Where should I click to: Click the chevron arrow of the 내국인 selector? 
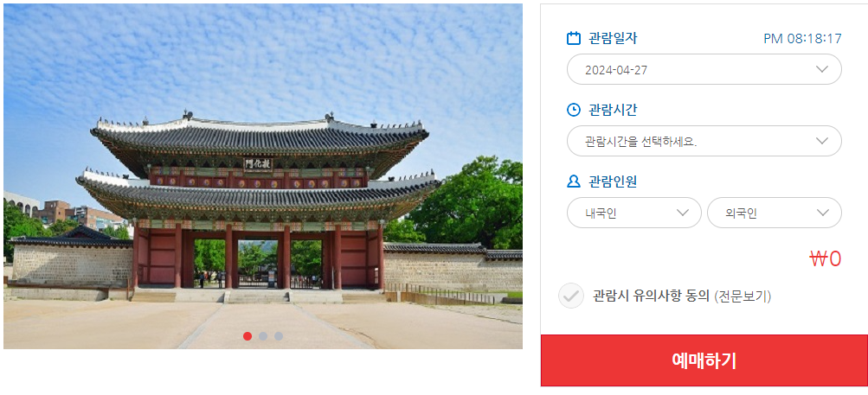[x=682, y=213]
